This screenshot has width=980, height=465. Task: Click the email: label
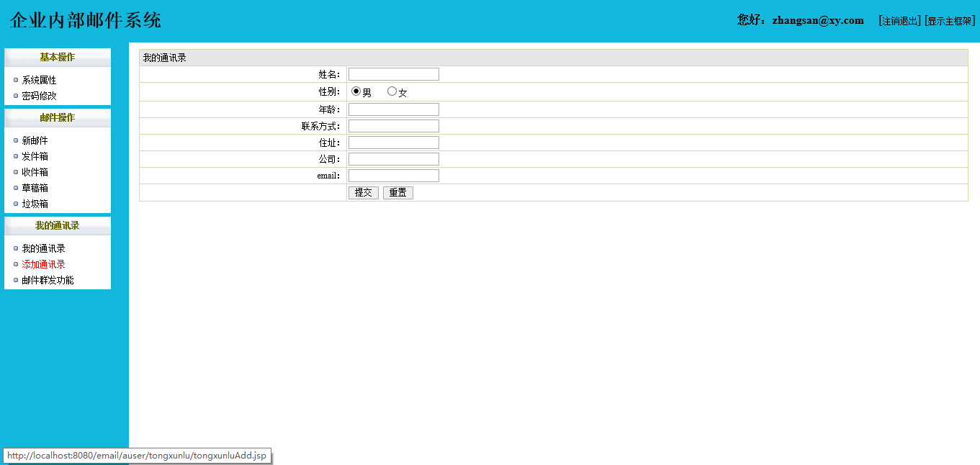pos(328,176)
